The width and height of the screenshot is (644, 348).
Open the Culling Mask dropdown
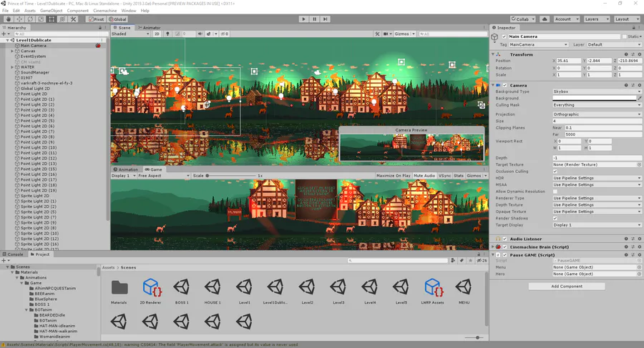coord(597,105)
